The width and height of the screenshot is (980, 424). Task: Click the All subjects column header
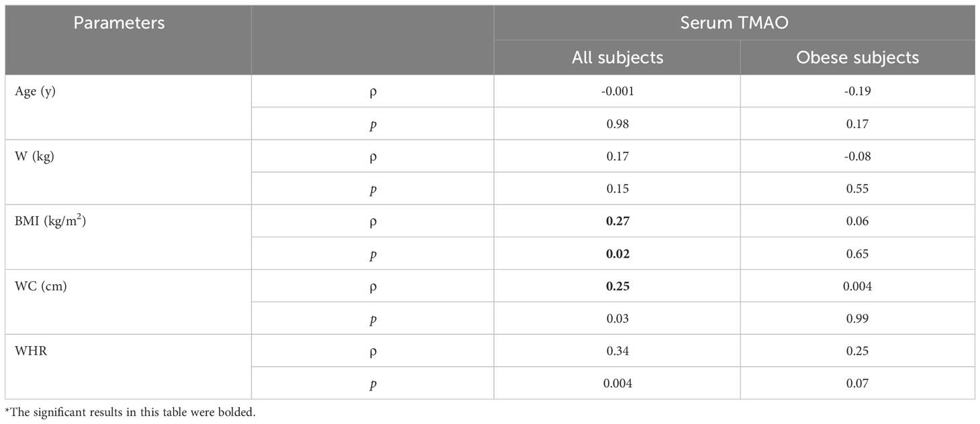pyautogui.click(x=618, y=58)
